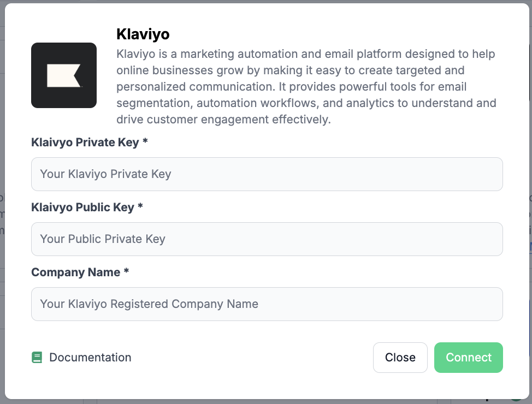Focus the Klaviyo Public Key input field
The height and width of the screenshot is (404, 532).
(267, 239)
